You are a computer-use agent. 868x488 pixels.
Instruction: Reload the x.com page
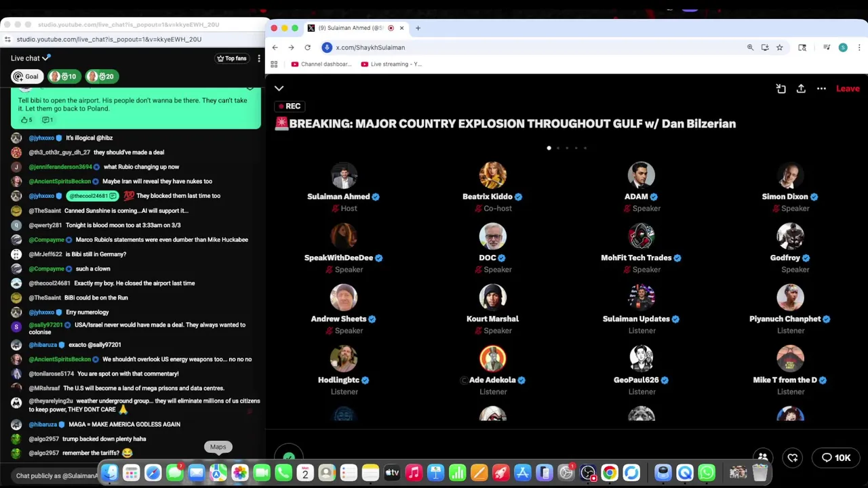[307, 47]
